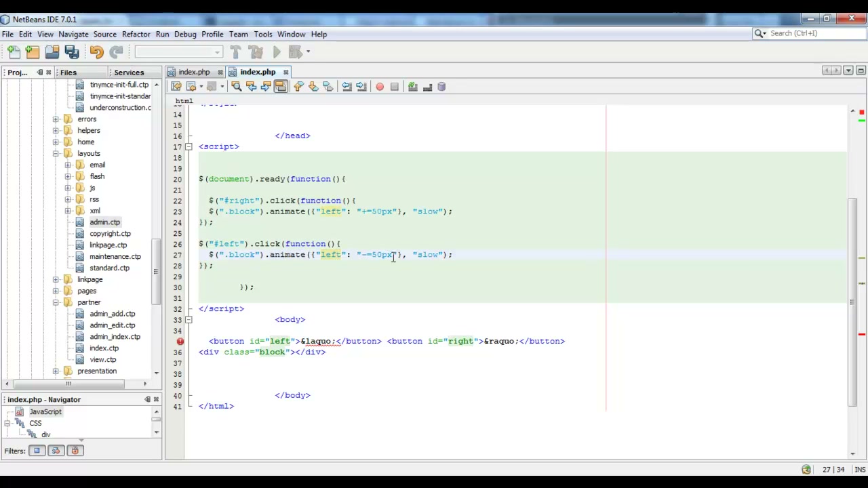Click the html breadcrumb above editor
This screenshot has height=488, width=868.
tap(184, 101)
